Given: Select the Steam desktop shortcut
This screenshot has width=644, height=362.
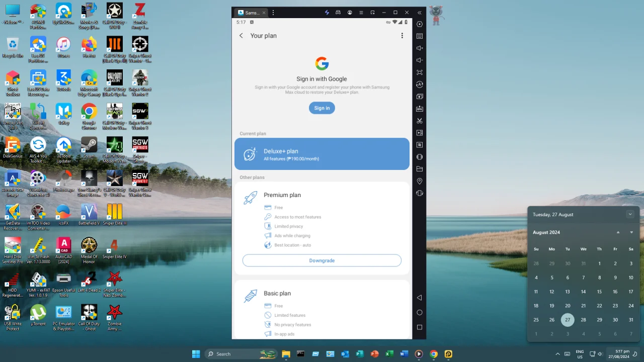Looking at the screenshot, I should (x=89, y=148).
